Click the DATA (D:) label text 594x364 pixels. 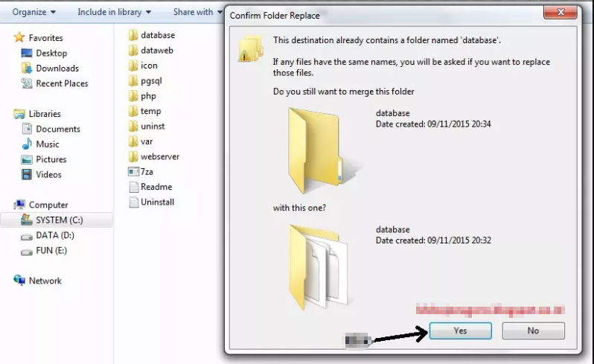click(x=55, y=235)
